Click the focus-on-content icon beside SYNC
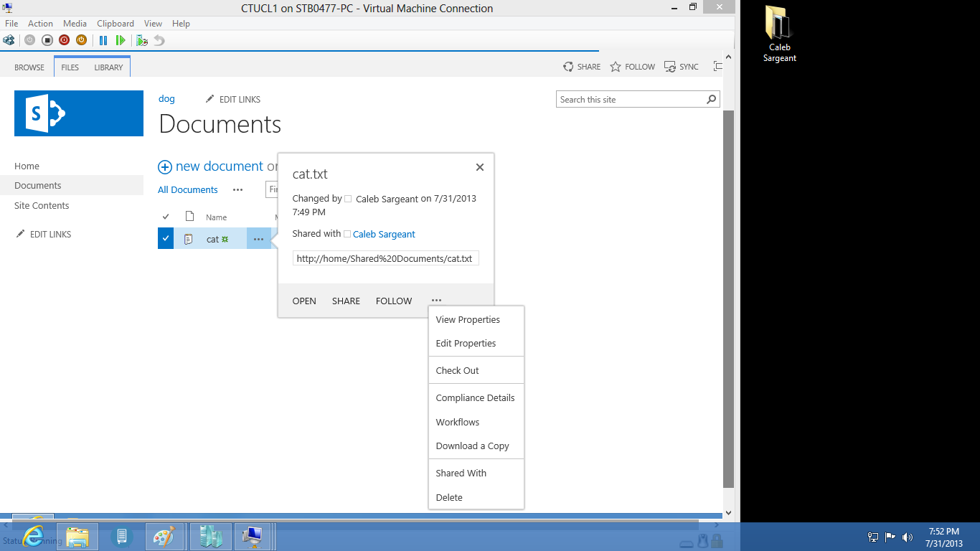 pos(717,67)
